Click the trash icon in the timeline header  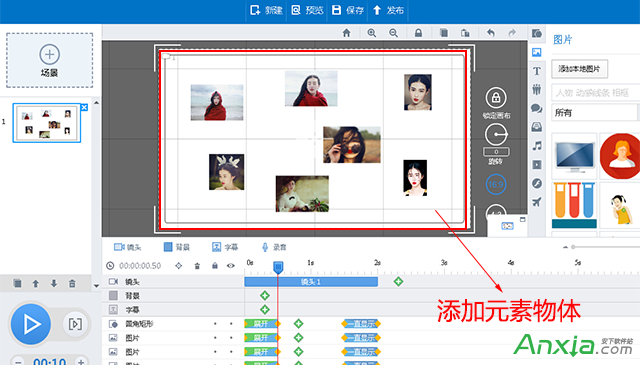pos(197,266)
